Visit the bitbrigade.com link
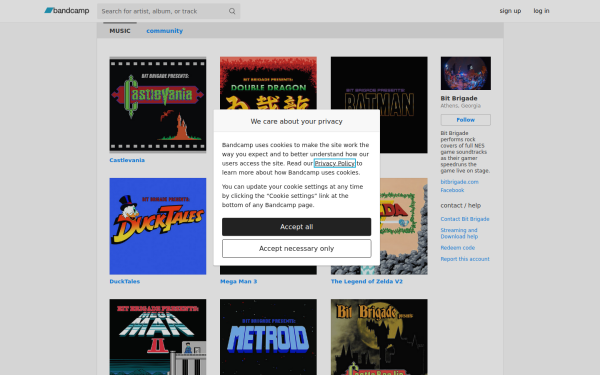The image size is (600, 375). click(x=459, y=182)
